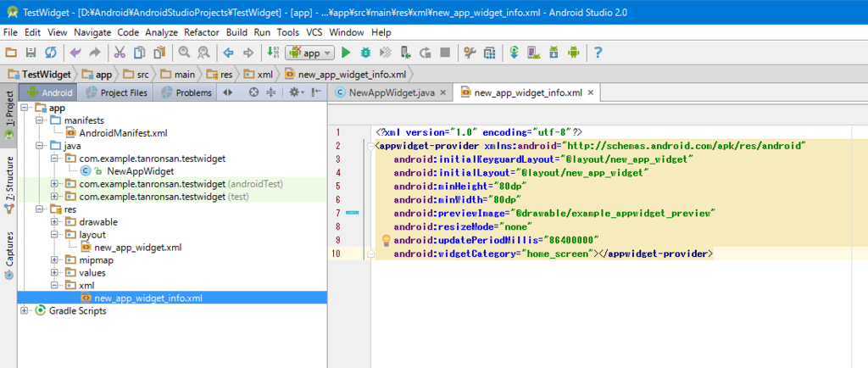This screenshot has width=868, height=368.
Task: Click the Cut scissors icon
Action: [120, 53]
